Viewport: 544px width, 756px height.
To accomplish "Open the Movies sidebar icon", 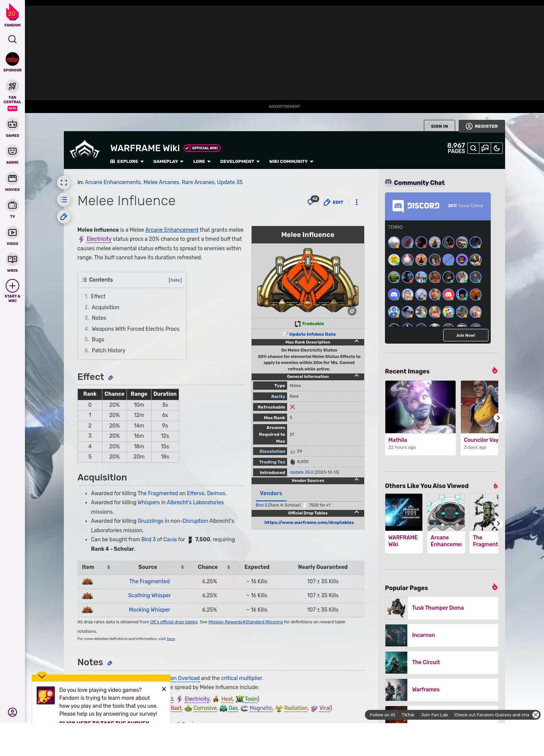I will [x=12, y=178].
